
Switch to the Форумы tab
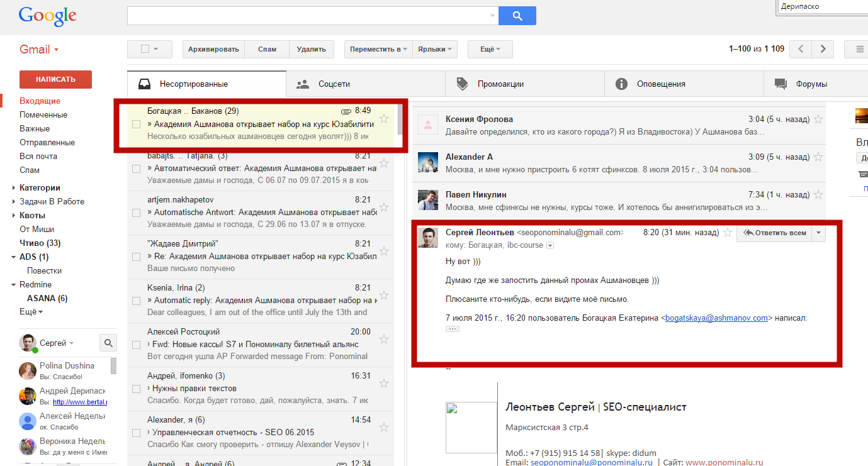[816, 84]
